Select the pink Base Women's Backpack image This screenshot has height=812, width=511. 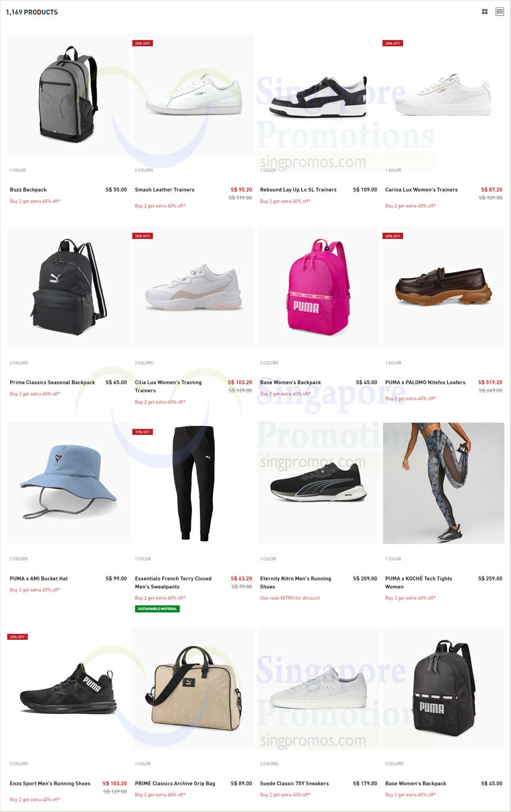[x=319, y=287]
